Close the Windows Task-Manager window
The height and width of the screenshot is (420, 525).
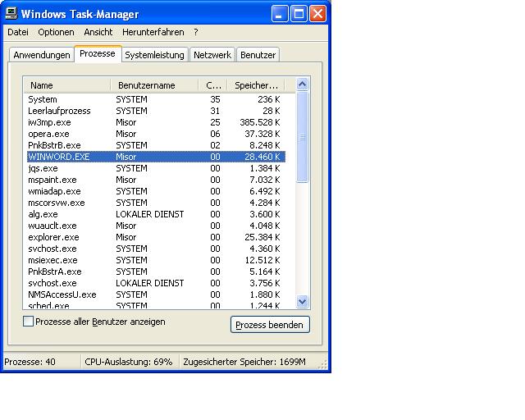(317, 14)
